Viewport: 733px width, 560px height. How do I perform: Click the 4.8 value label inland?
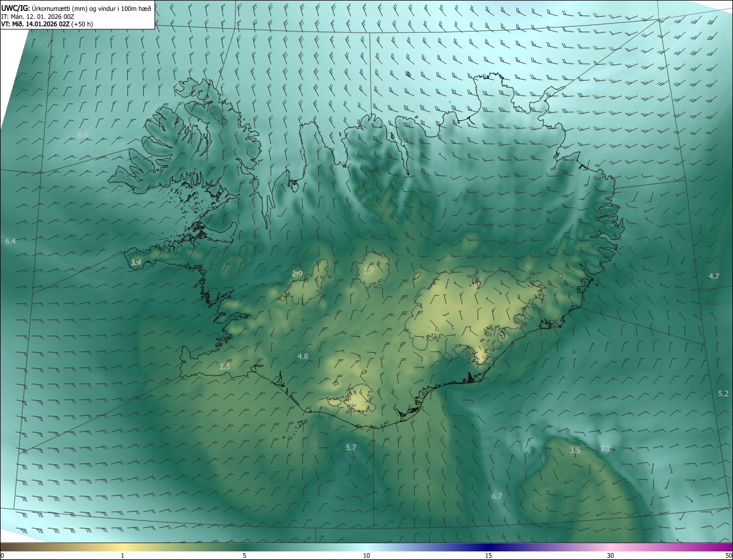point(303,356)
